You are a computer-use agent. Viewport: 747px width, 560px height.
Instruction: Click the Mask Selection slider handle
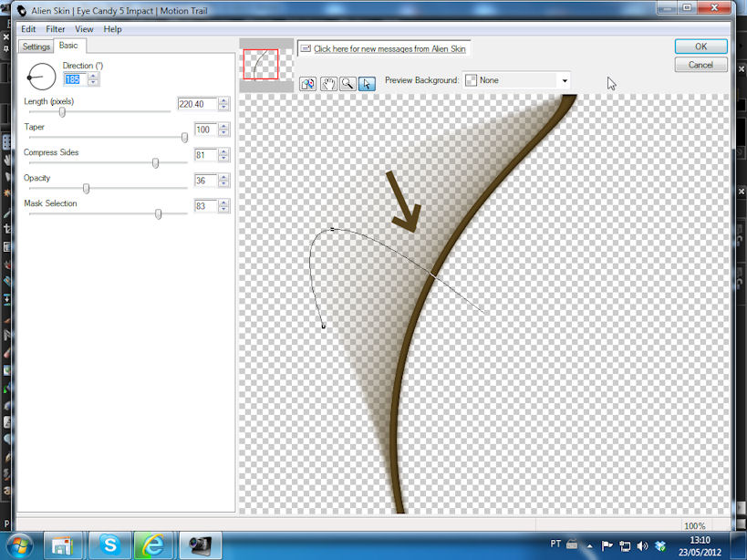click(x=158, y=213)
